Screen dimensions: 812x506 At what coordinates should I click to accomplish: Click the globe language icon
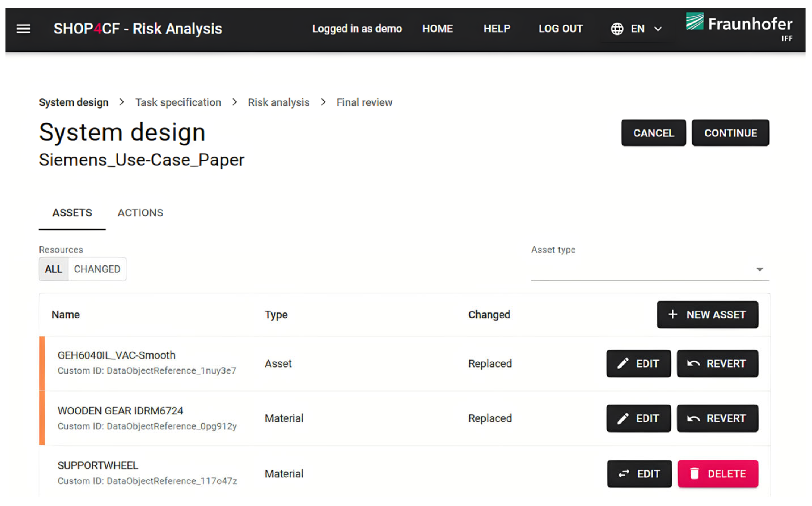pos(617,29)
